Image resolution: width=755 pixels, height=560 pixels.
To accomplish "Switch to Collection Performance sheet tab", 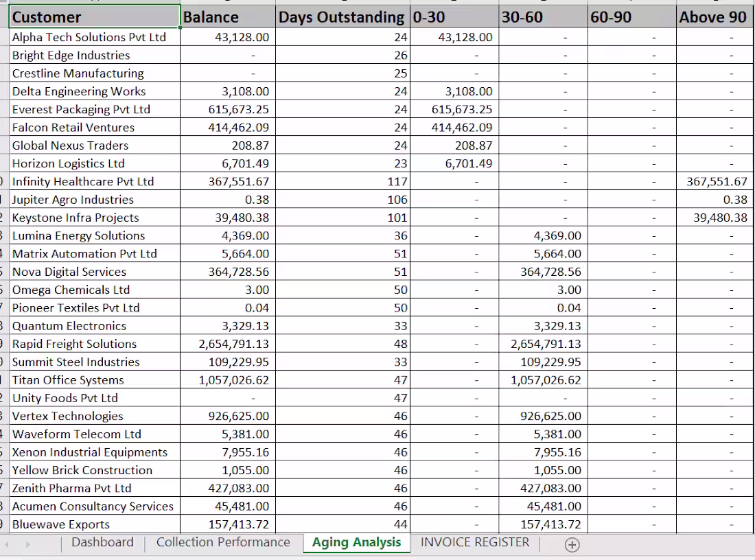I will (x=224, y=542).
